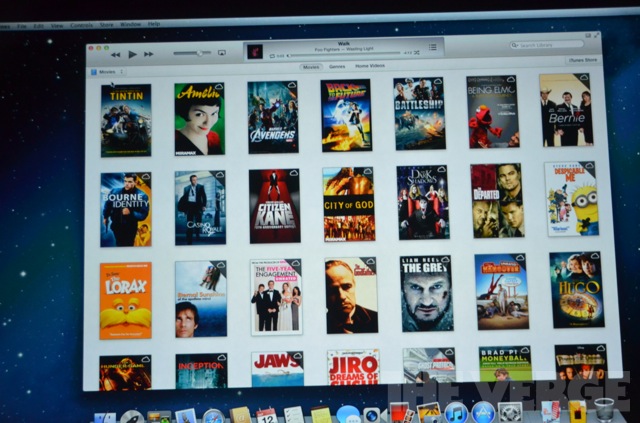Open the Window menu in menu bar
This screenshot has height=423, width=640.
tap(130, 24)
